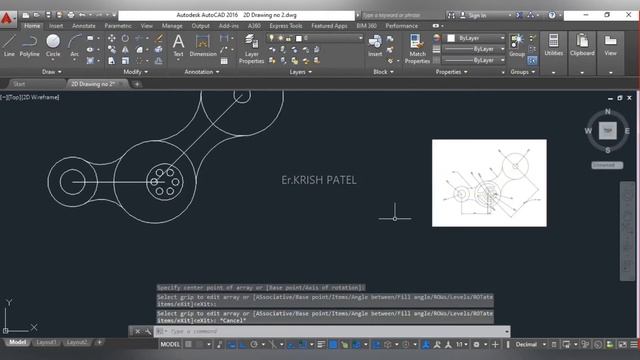This screenshot has height=360, width=640.
Task: Click the Rotate tool in Modify panel
Action: 125,38
